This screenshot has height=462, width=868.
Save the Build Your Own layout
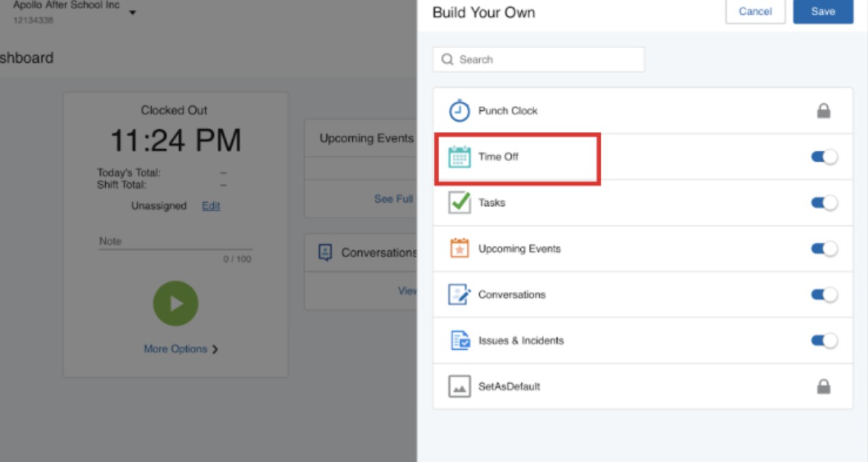pos(823,11)
